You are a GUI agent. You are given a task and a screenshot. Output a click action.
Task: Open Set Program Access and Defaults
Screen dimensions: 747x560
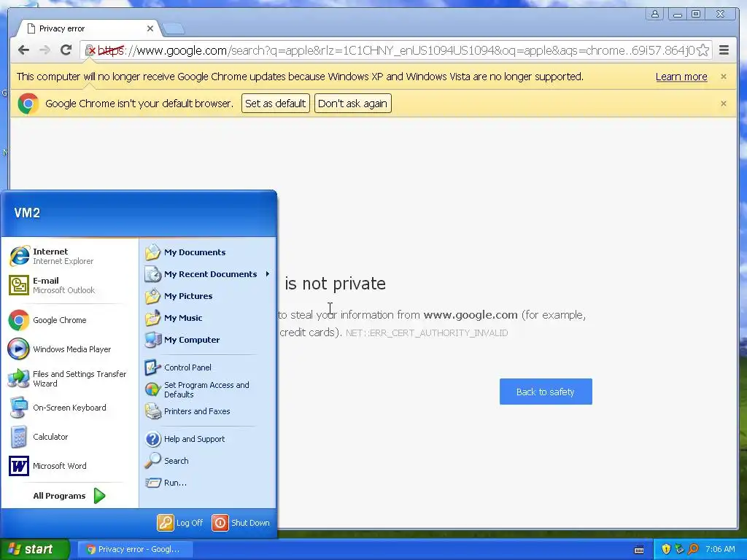point(208,389)
